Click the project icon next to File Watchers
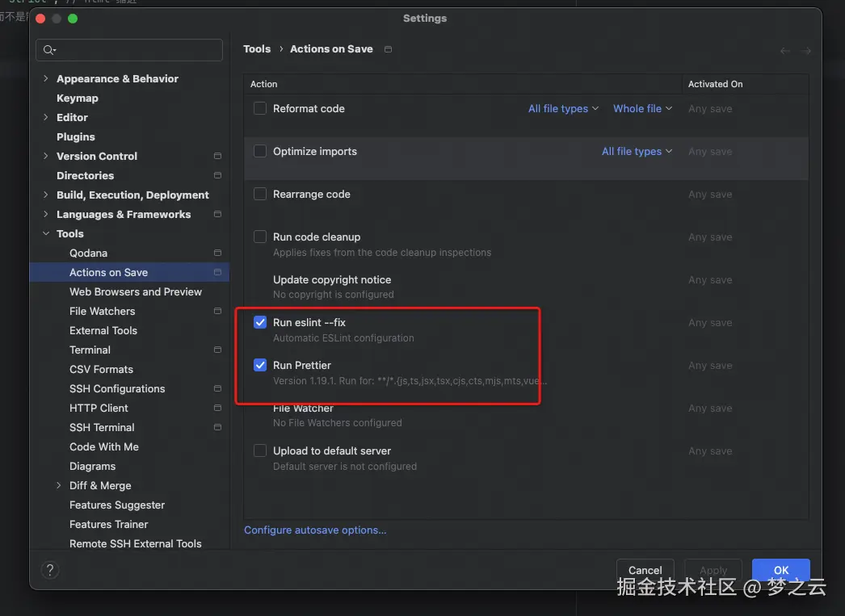845x616 pixels. (218, 312)
